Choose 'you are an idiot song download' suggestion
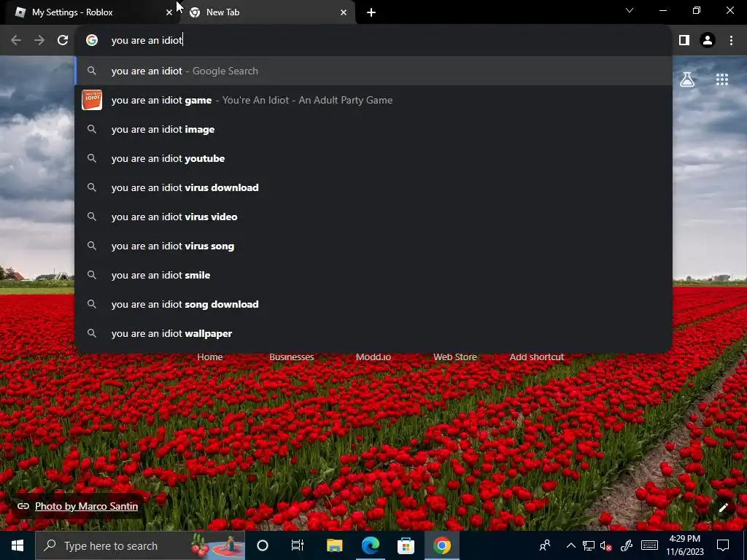The image size is (747, 560). (x=373, y=304)
